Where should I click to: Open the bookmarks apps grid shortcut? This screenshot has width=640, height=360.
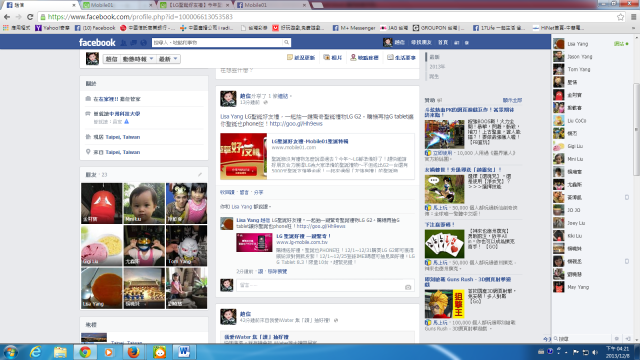[x=17, y=28]
